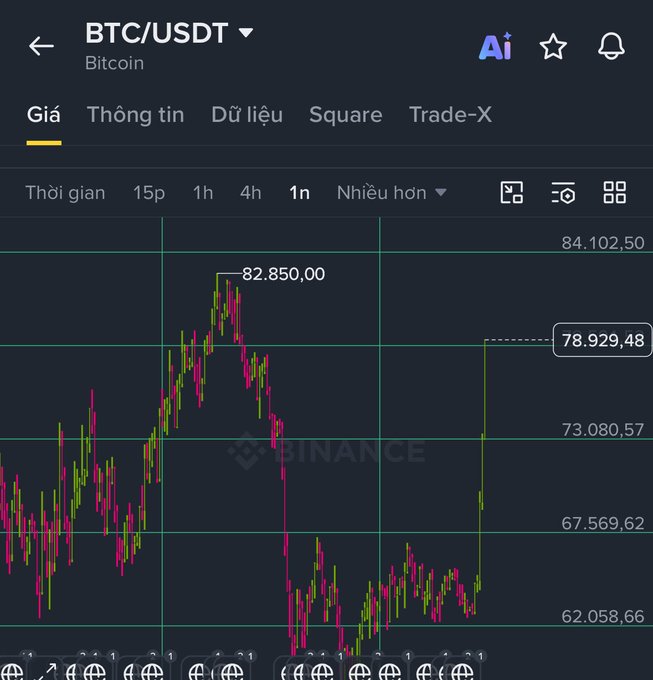Click the 73.080,57 axis price label

(x=603, y=430)
